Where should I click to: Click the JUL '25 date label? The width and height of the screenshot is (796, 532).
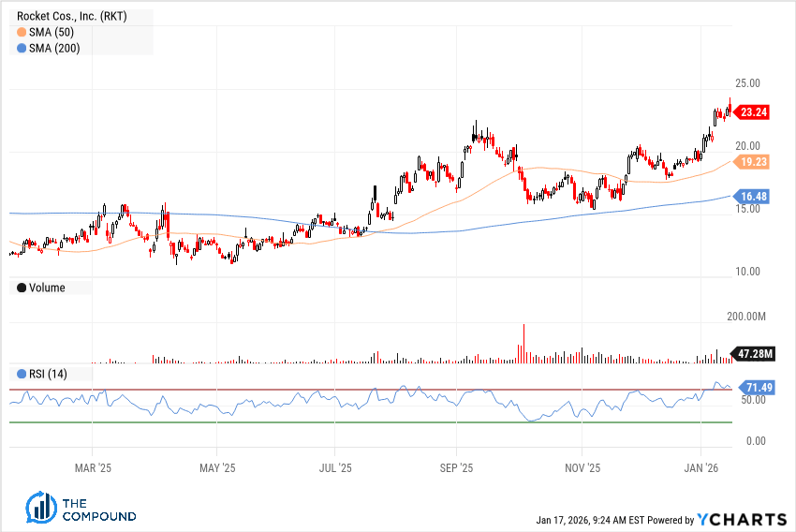coord(335,468)
